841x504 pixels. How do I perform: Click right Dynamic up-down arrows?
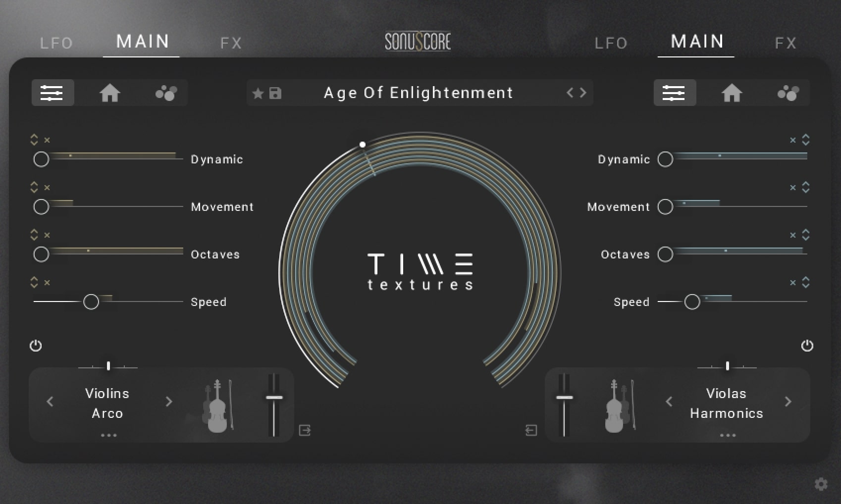point(806,140)
